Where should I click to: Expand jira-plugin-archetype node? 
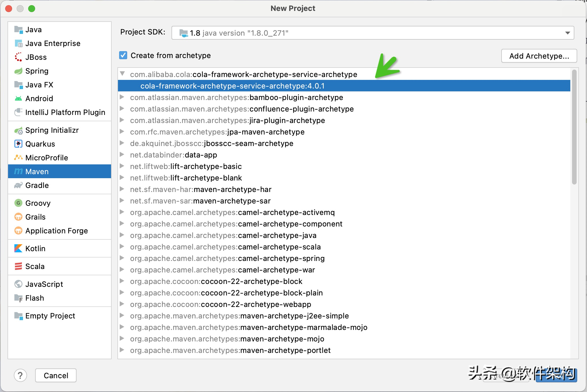point(122,120)
